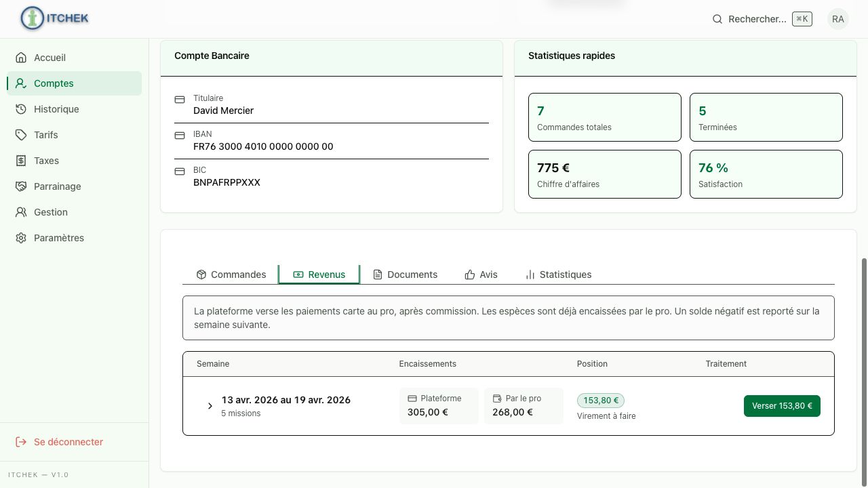The width and height of the screenshot is (868, 488).
Task: Open Tarifs in the sidebar
Action: pos(74,135)
